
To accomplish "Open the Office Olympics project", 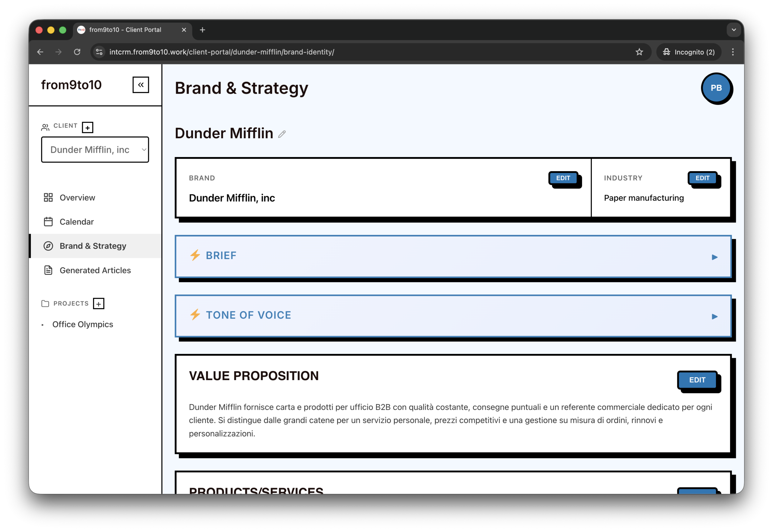I will [83, 324].
